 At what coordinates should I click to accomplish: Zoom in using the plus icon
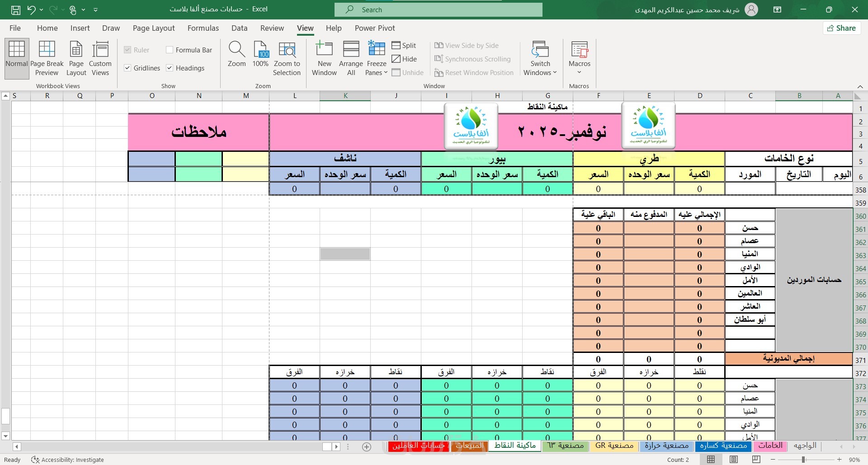[839, 460]
